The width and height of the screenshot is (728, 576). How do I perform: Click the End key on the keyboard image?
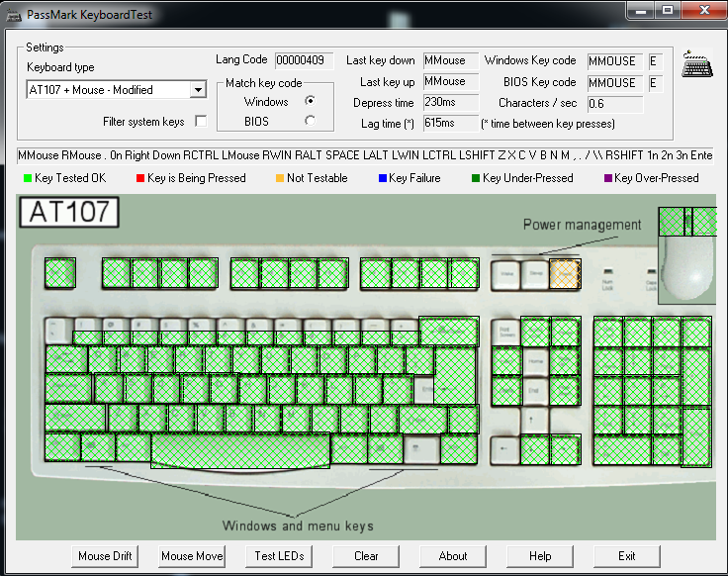535,390
